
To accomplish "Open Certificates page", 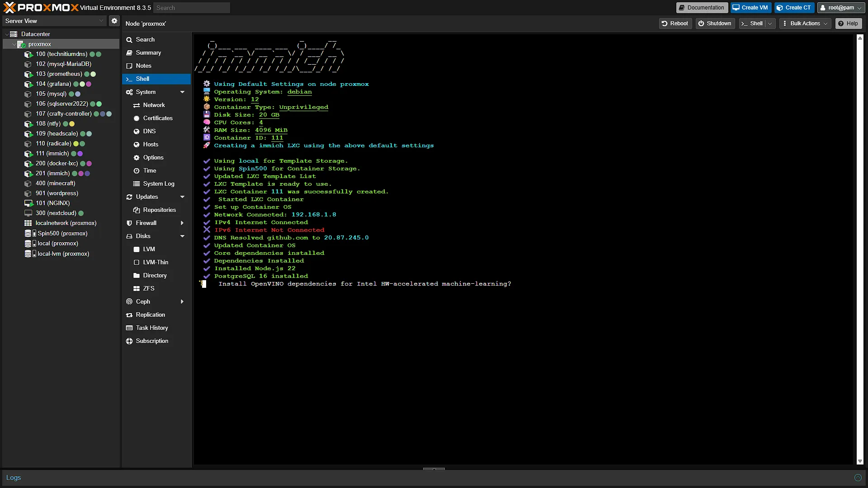I will point(156,118).
